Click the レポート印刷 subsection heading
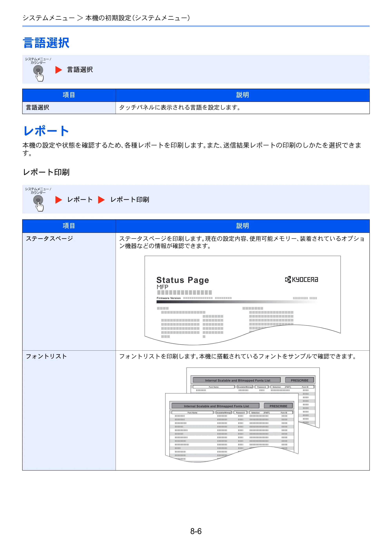The width and height of the screenshot is (392, 555). (46, 172)
